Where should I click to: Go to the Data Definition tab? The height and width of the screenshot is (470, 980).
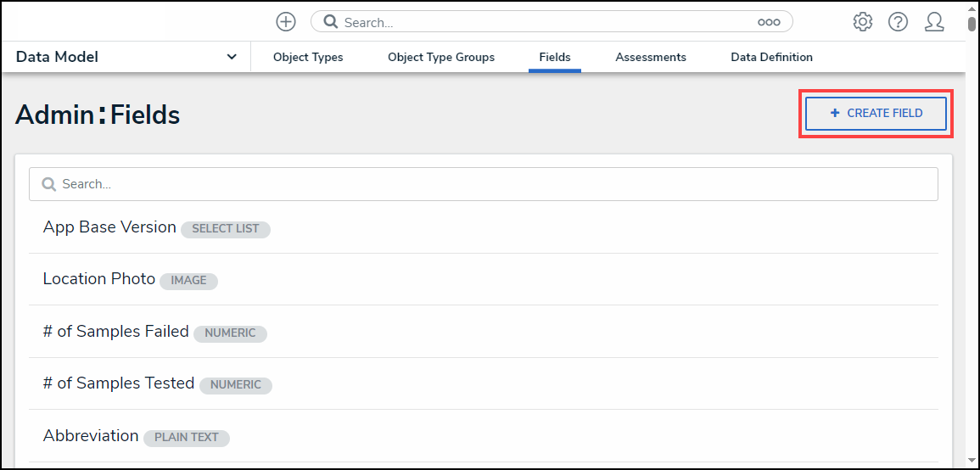click(x=771, y=58)
